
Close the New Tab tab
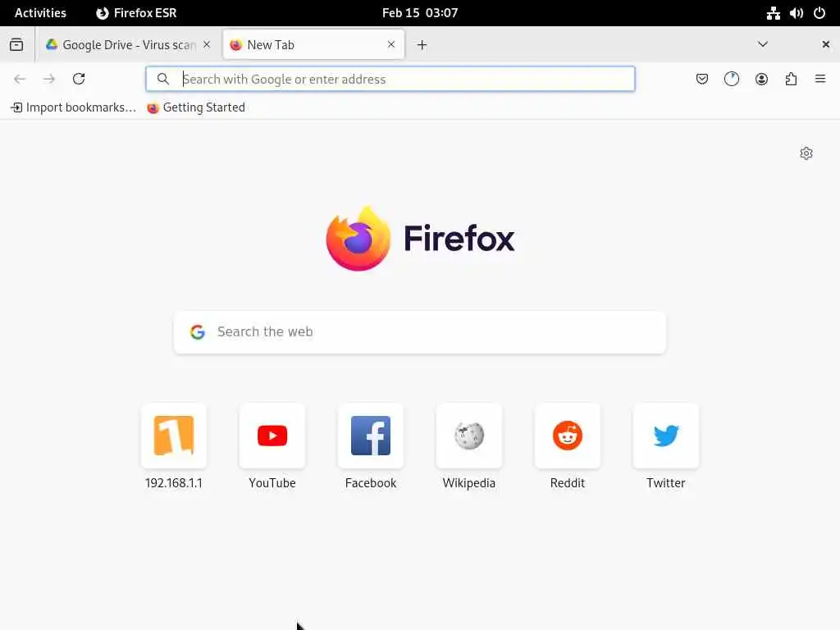(x=391, y=44)
